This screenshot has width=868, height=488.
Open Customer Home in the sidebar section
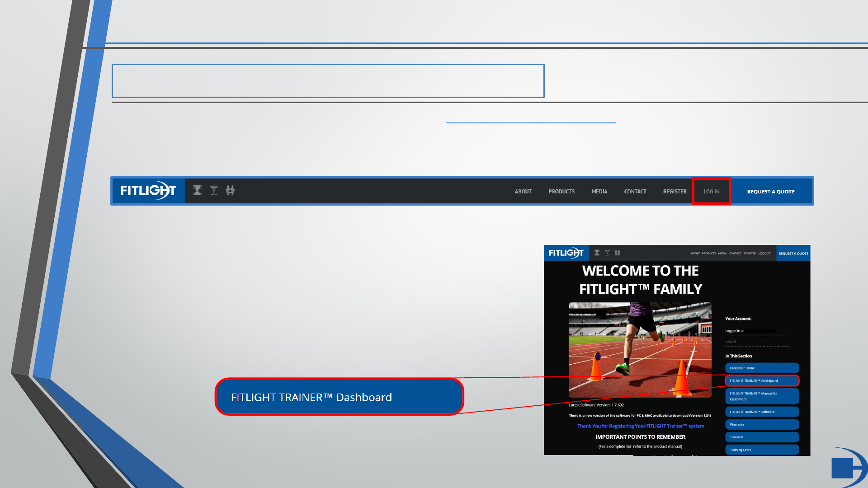762,368
